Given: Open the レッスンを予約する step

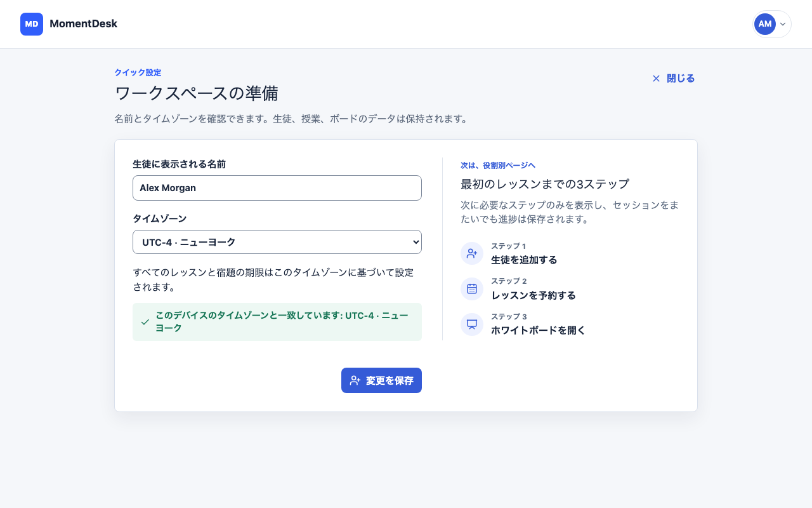Looking at the screenshot, I should [534, 295].
